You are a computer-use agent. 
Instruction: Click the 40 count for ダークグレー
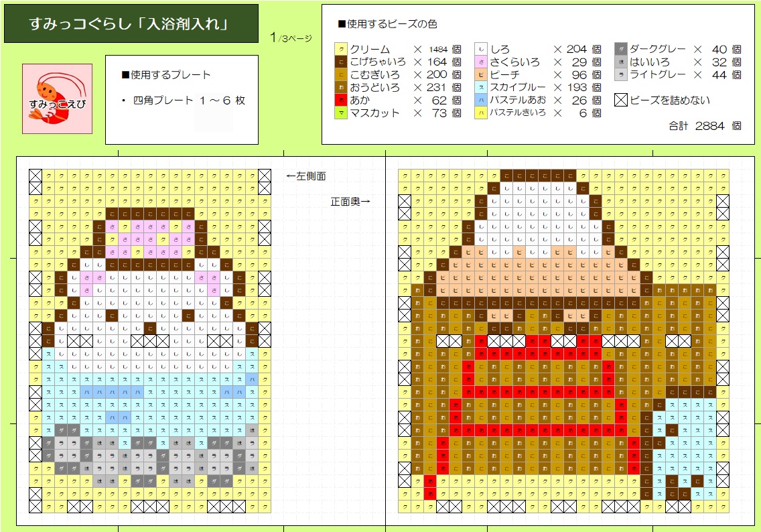(719, 50)
